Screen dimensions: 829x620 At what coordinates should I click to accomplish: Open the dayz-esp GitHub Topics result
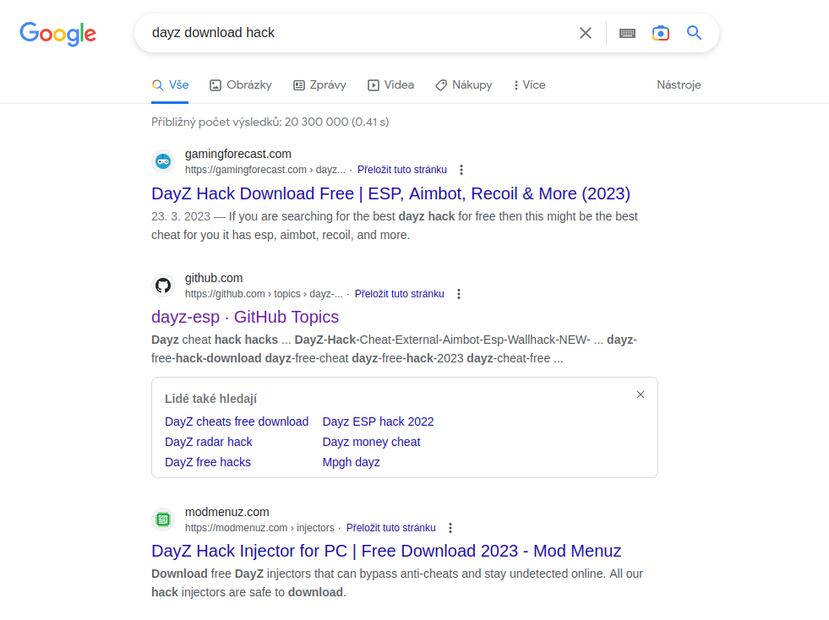245,317
